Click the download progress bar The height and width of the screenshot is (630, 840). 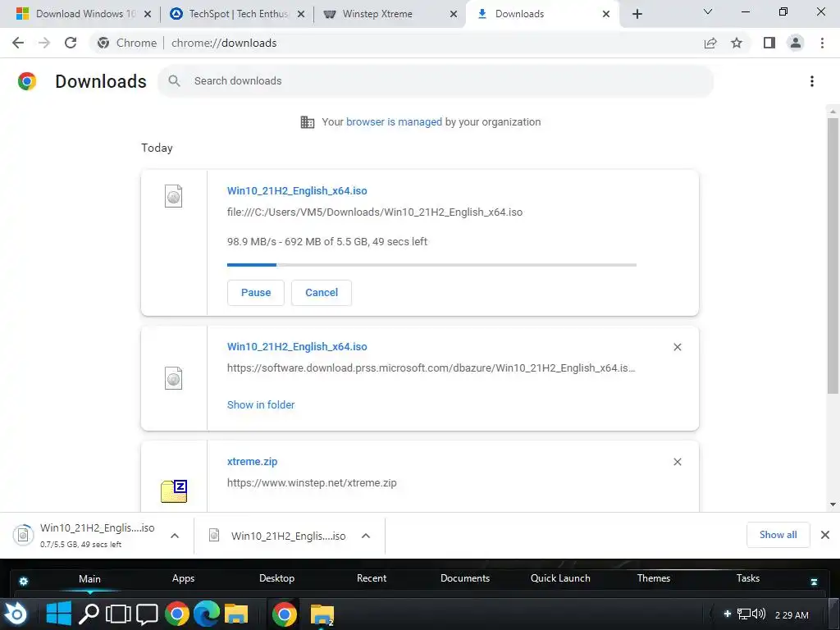point(431,265)
